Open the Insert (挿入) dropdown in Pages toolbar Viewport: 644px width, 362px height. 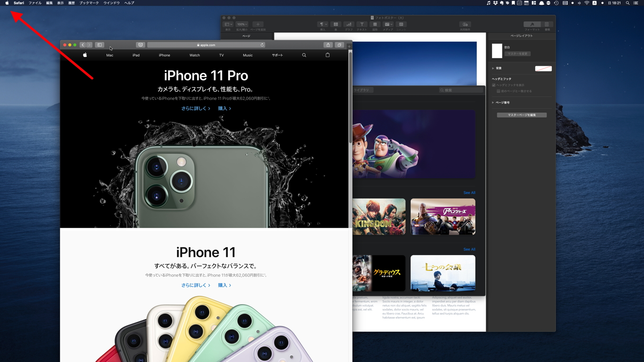pos(322,24)
